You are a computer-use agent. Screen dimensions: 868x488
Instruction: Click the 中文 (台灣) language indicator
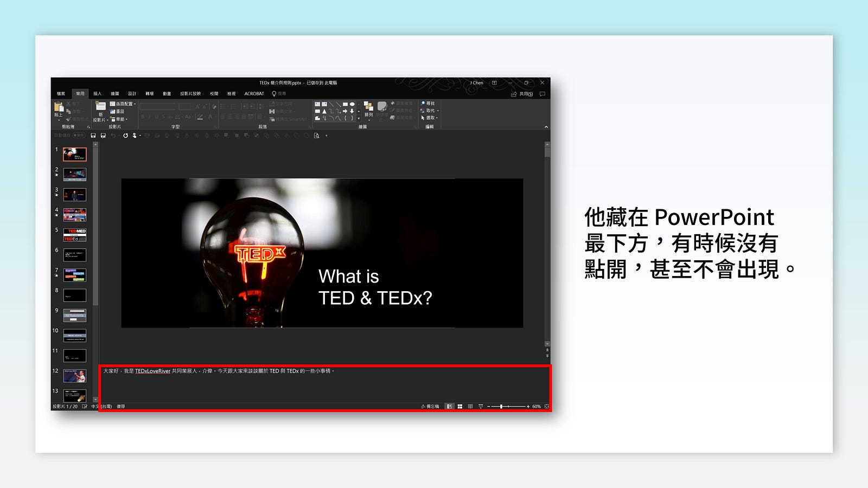[x=101, y=406]
